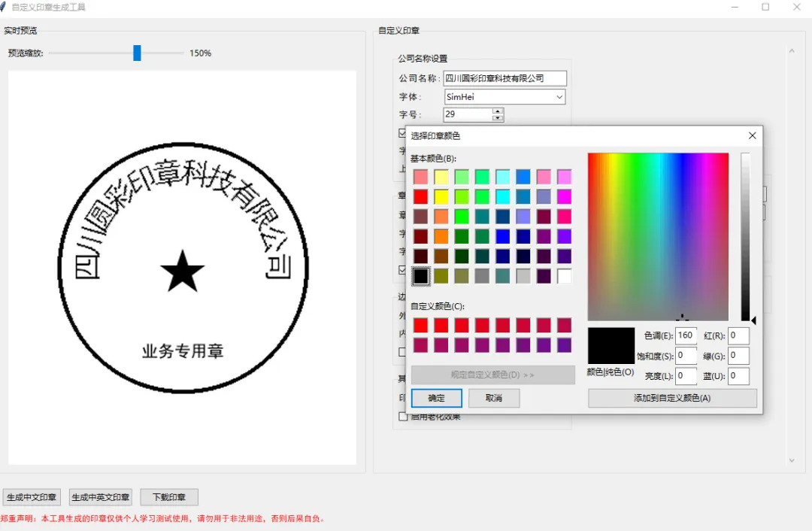Viewport: 812px width, 531px height.
Task: Click 生成中文印章 button
Action: pyautogui.click(x=32, y=497)
